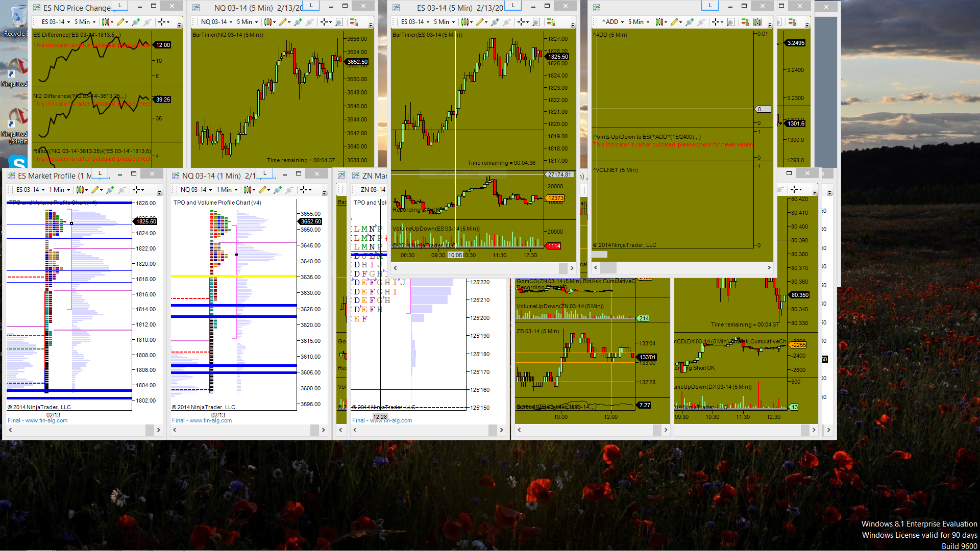Open data box magnifier icon in ES 5 Min chart

(x=536, y=22)
